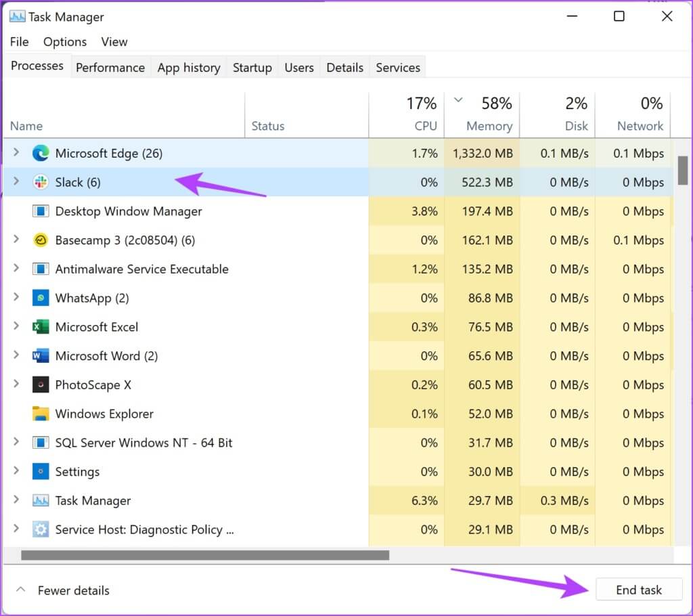Click the Microsoft Edge process icon
This screenshot has width=693, height=616.
click(x=41, y=153)
